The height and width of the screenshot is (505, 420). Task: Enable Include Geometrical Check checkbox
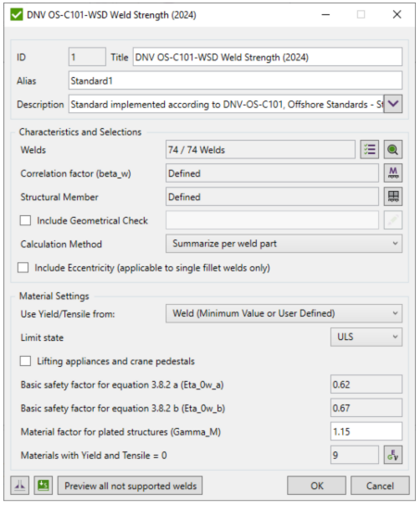[25, 220]
